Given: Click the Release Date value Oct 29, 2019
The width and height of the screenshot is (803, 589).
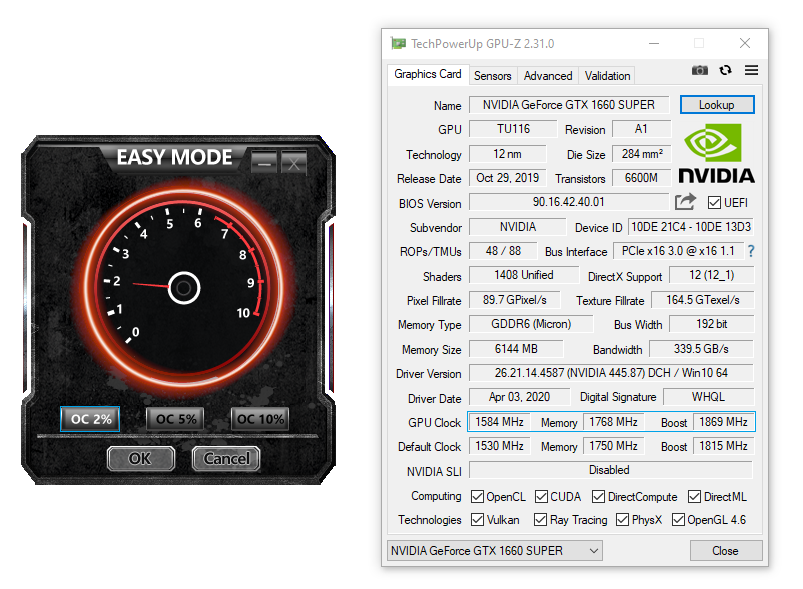Looking at the screenshot, I should (x=508, y=178).
